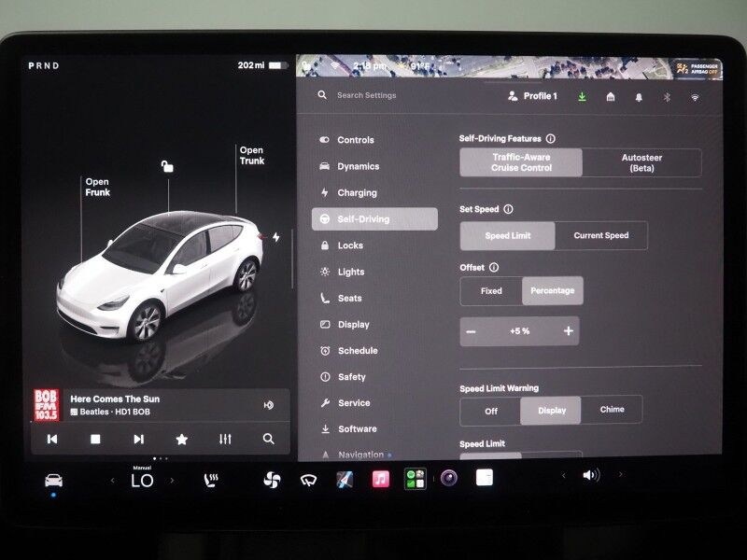Set Speed Limit Warning to Chime
The width and height of the screenshot is (747, 560).
[613, 410]
